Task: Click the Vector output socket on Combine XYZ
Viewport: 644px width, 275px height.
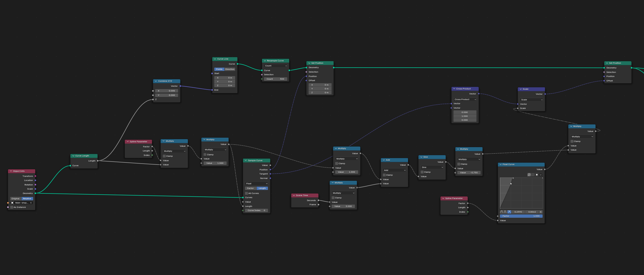Action: [x=180, y=86]
